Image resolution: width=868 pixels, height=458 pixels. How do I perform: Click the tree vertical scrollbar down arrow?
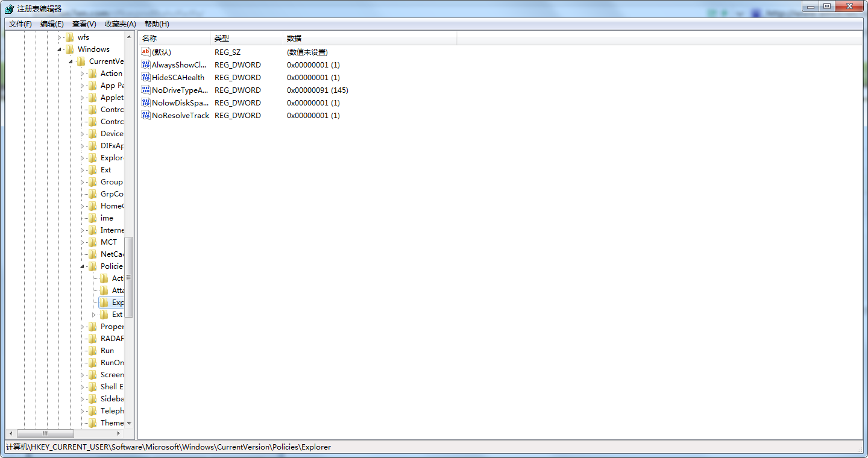pos(129,424)
